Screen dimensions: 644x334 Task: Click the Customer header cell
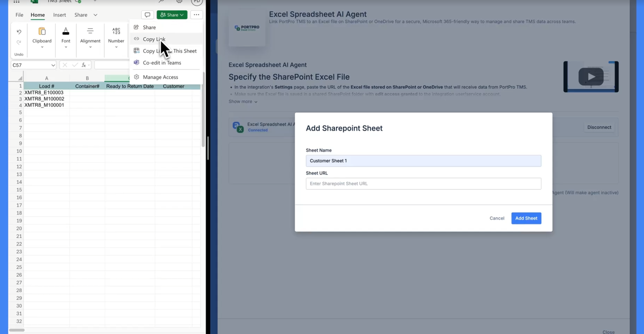click(x=174, y=86)
